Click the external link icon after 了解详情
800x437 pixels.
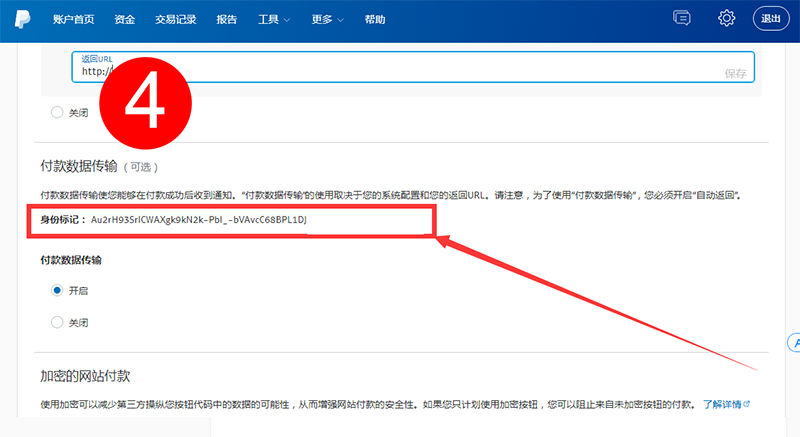pos(746,404)
